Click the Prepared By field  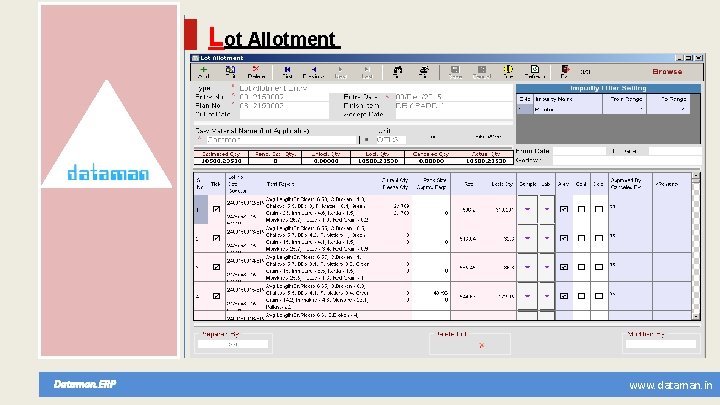click(x=233, y=344)
